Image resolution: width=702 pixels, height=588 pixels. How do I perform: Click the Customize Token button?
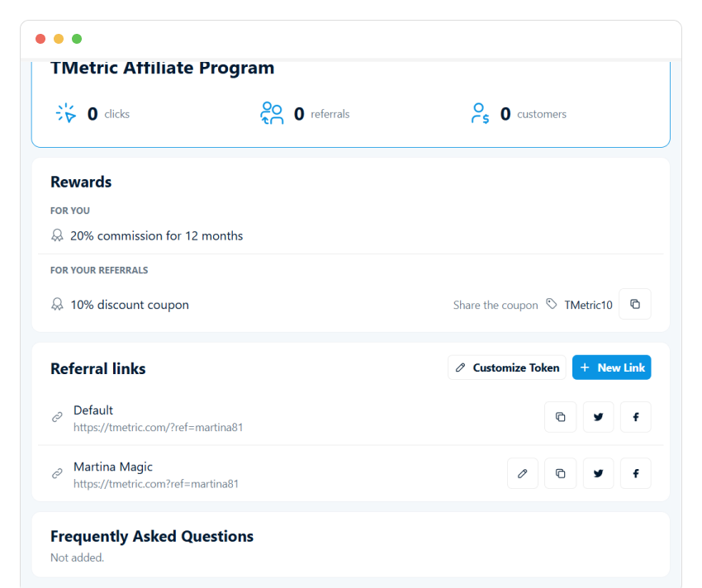pos(507,367)
